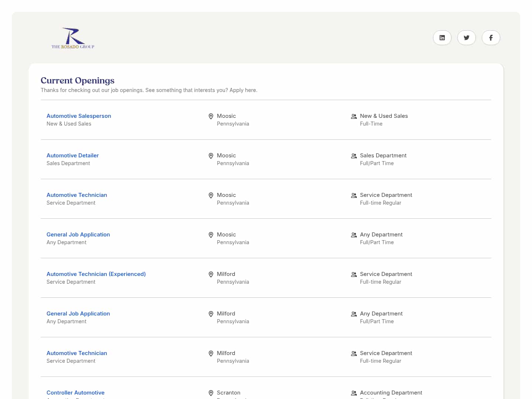Open the Facebook page icon
Image resolution: width=532 pixels, height=399 pixels.
pos(491,38)
